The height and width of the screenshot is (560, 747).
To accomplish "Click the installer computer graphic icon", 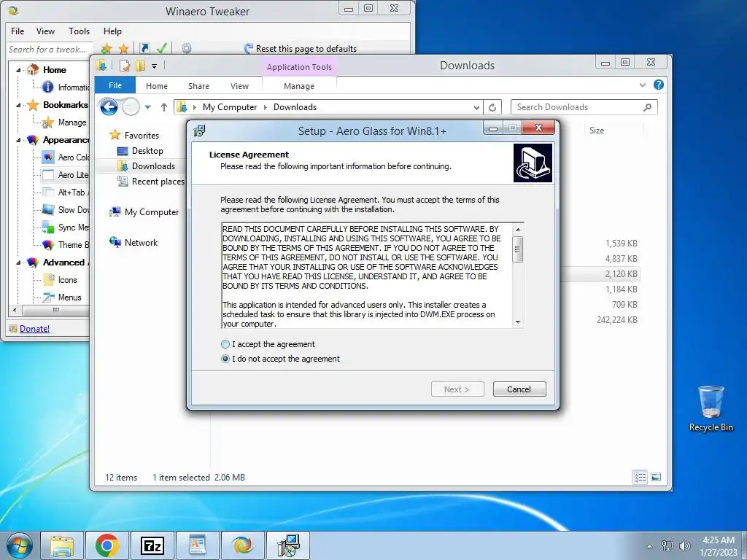I will click(x=533, y=163).
